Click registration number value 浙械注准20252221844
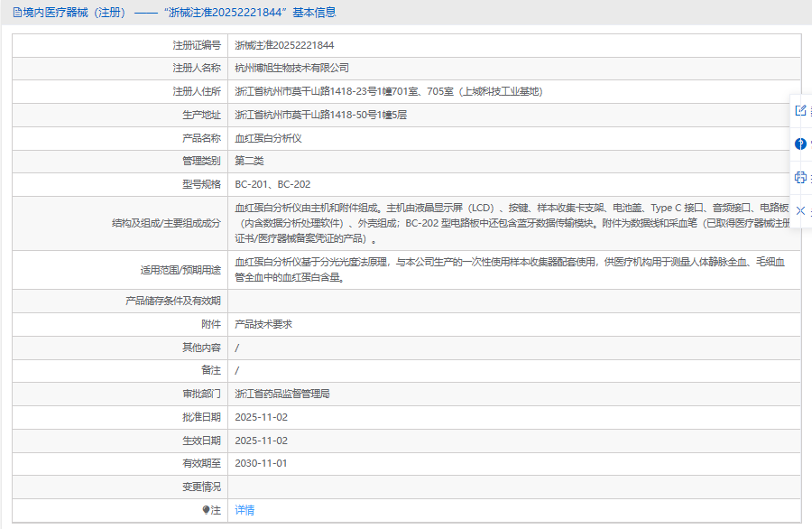812x529 pixels. (284, 45)
